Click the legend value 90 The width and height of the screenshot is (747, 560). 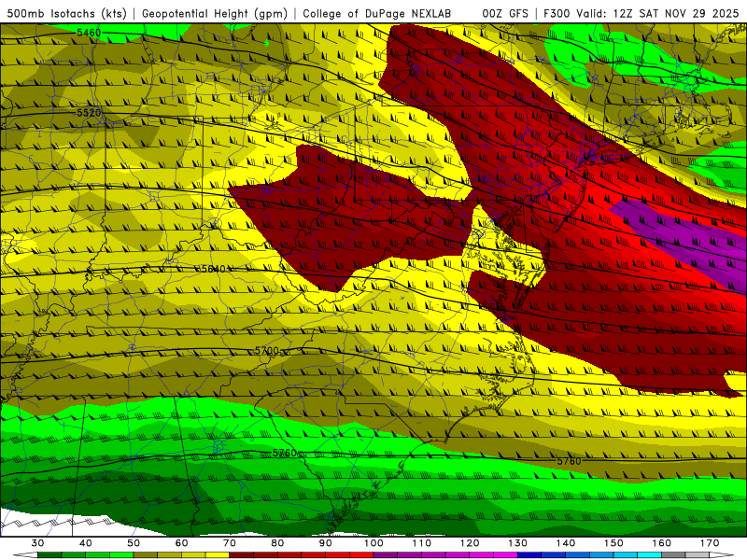pos(326,543)
